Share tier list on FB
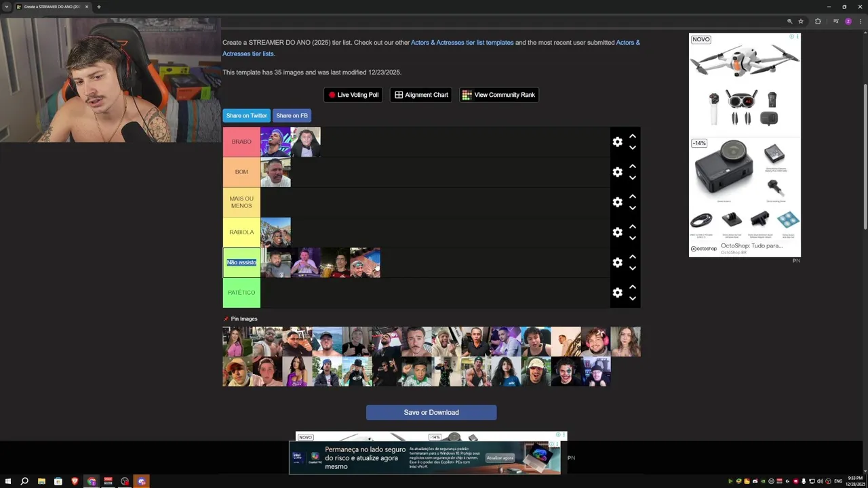 [x=292, y=115]
